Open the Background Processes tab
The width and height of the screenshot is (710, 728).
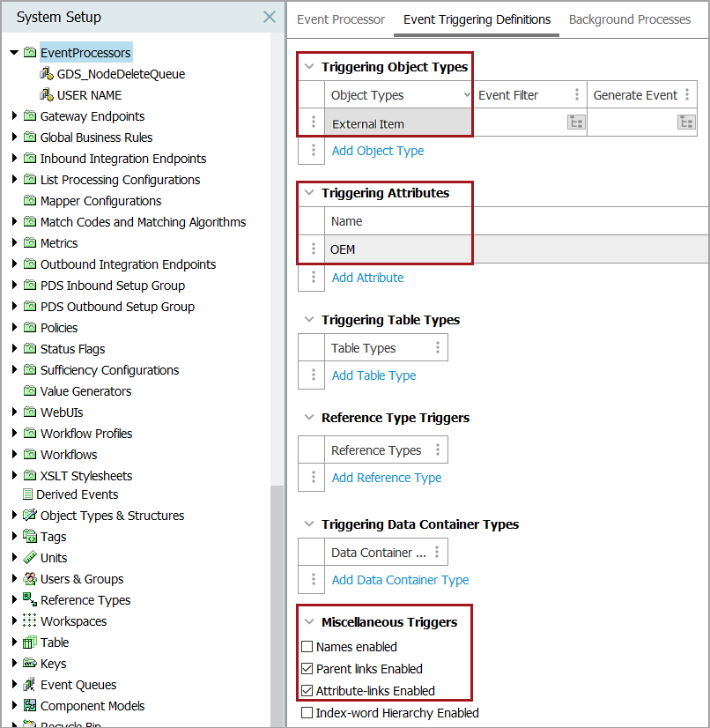coord(630,19)
